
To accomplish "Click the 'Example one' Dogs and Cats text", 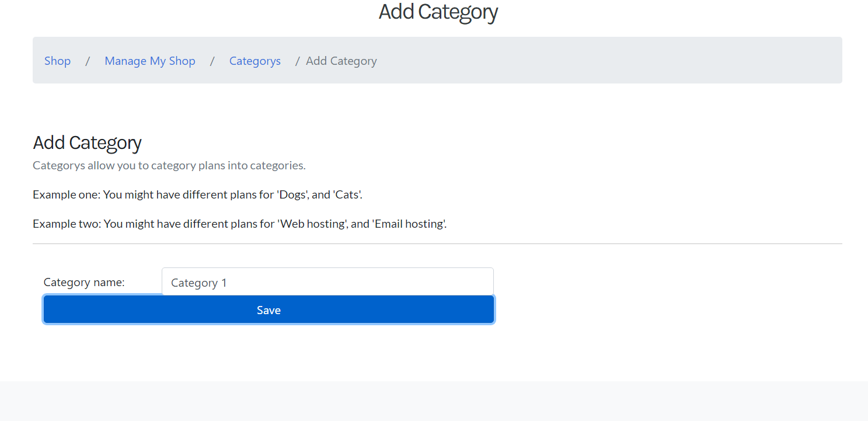I will 198,194.
